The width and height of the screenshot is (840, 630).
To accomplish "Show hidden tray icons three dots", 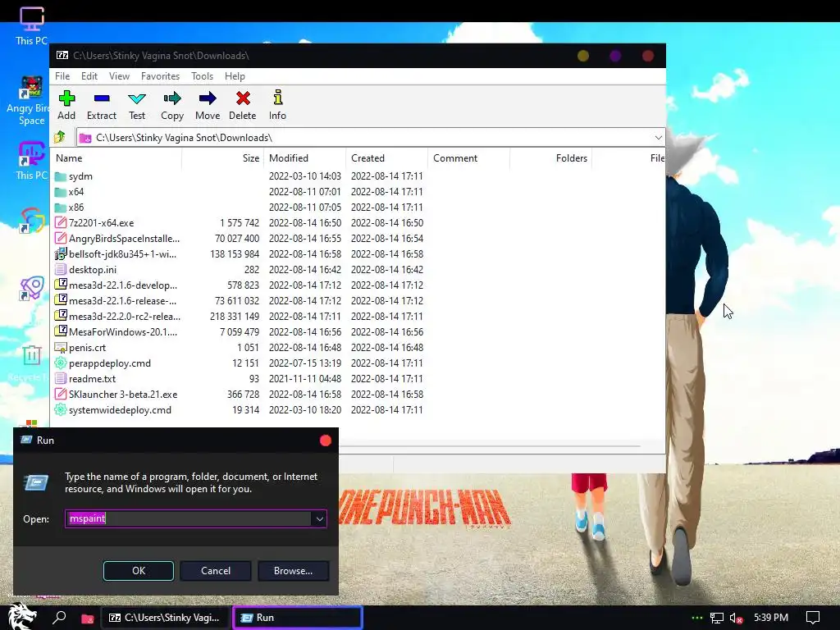I will 696,618.
